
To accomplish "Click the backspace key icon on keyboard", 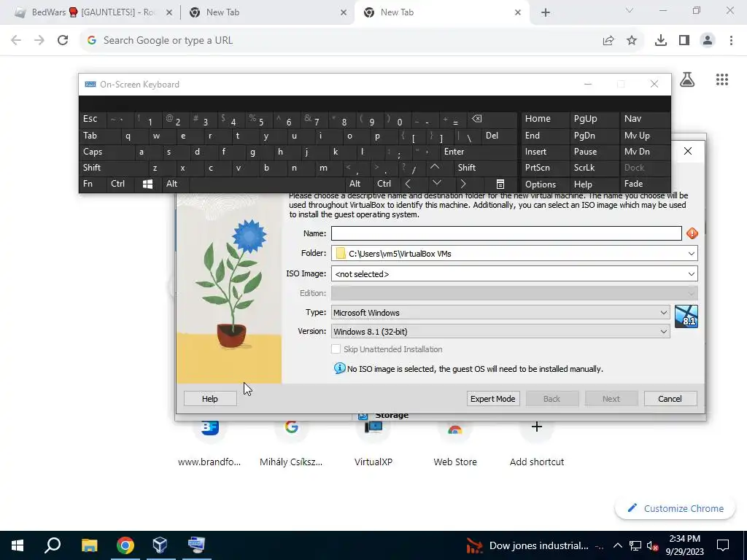I will click(x=492, y=119).
